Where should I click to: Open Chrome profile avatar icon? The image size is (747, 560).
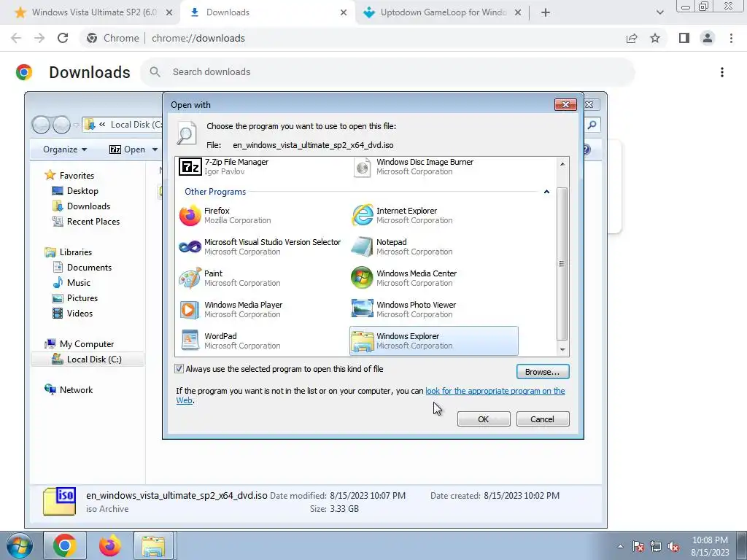(x=708, y=38)
